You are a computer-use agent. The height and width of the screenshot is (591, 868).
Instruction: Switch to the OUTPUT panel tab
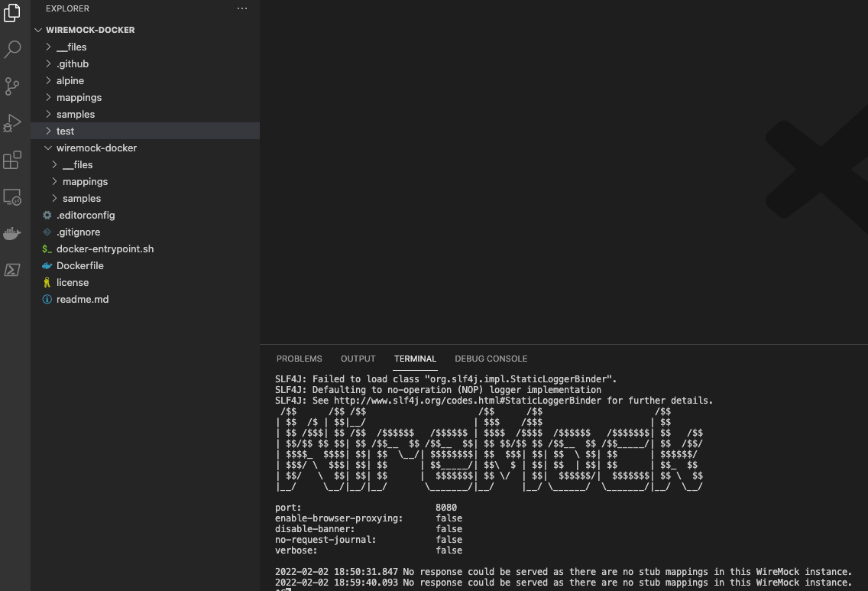[x=358, y=359]
